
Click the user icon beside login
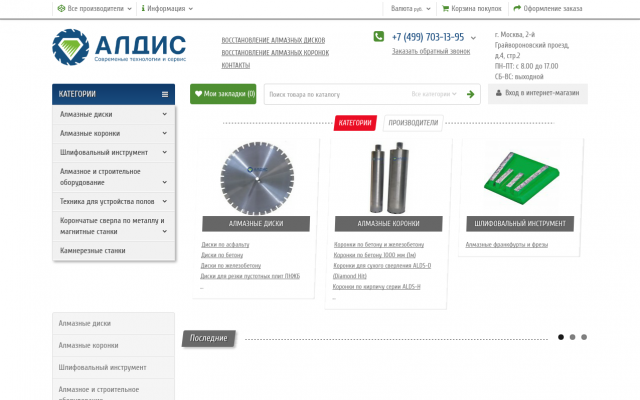498,93
